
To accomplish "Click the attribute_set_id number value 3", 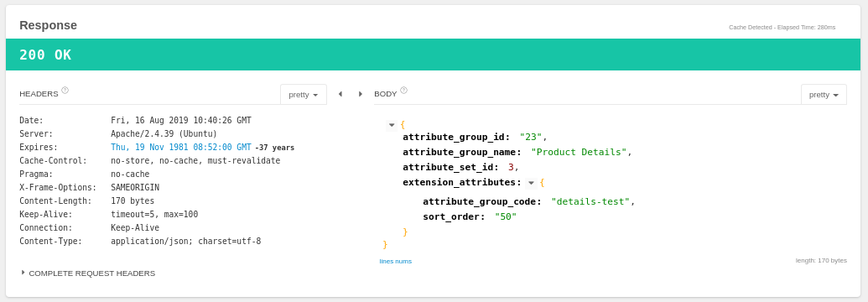I will click(x=511, y=167).
